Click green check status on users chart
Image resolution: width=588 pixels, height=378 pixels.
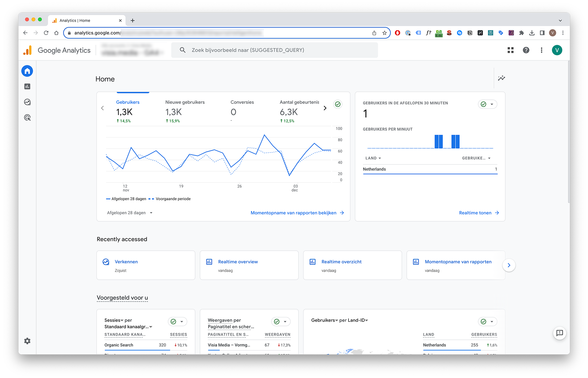coord(338,104)
